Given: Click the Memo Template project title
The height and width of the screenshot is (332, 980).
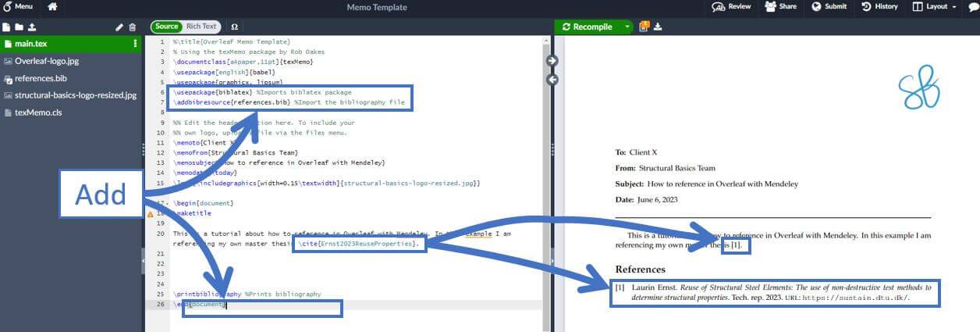Looking at the screenshot, I should [x=377, y=7].
